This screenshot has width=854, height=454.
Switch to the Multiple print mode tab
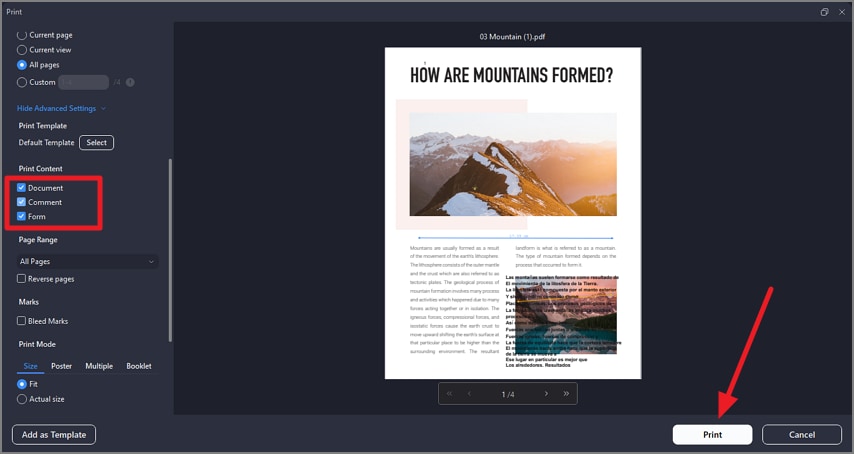[x=99, y=366]
